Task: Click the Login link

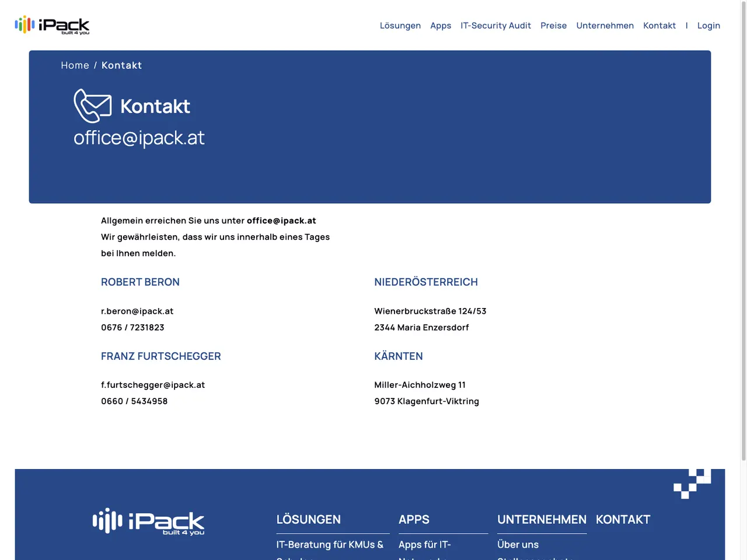Action: tap(708, 26)
